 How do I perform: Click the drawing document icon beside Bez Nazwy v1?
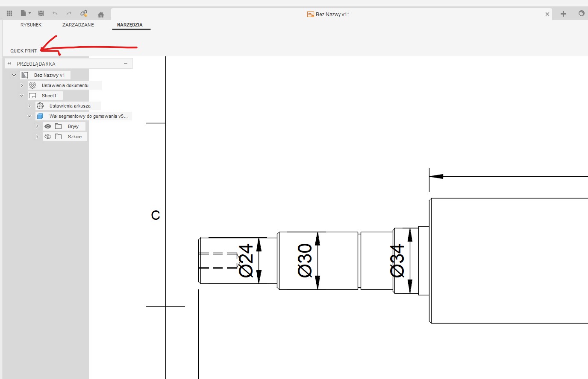click(x=25, y=75)
